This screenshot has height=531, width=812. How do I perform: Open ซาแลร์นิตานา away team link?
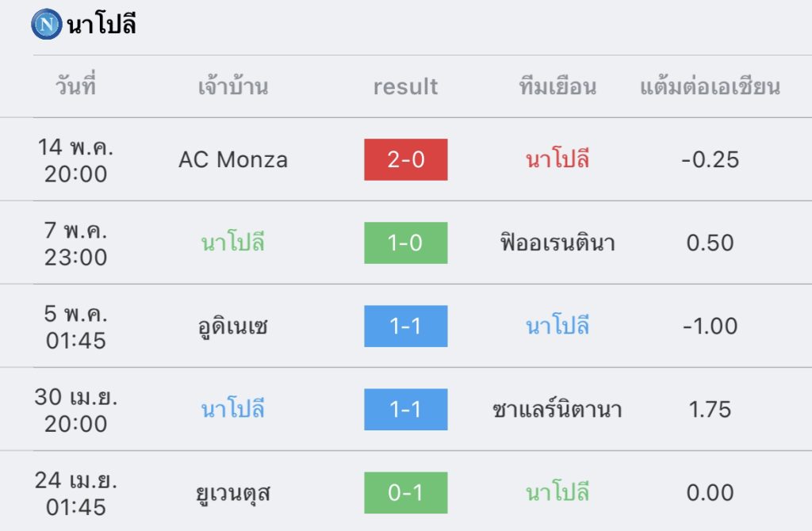pos(557,410)
